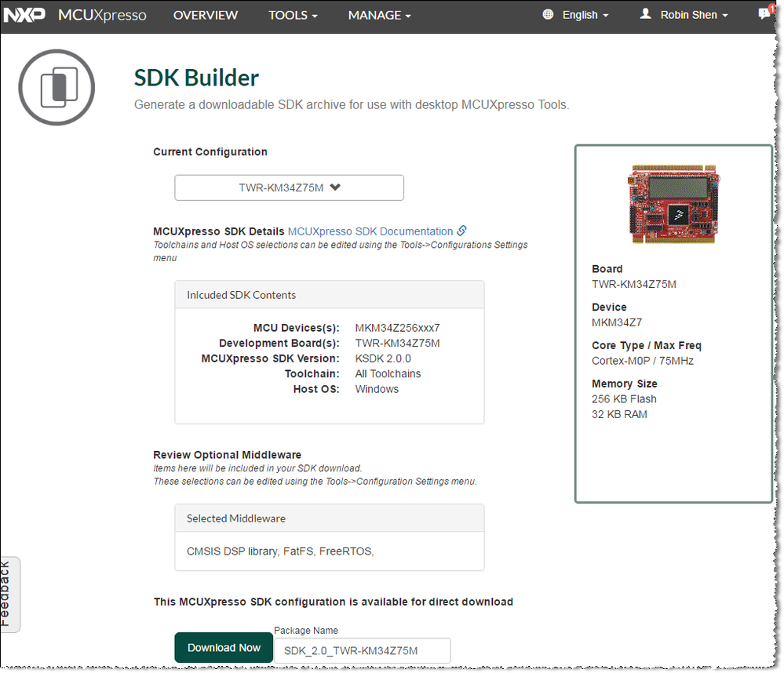Select the MKM34Z256xxx7 device value
The width and height of the screenshot is (784, 673).
pyautogui.click(x=398, y=328)
